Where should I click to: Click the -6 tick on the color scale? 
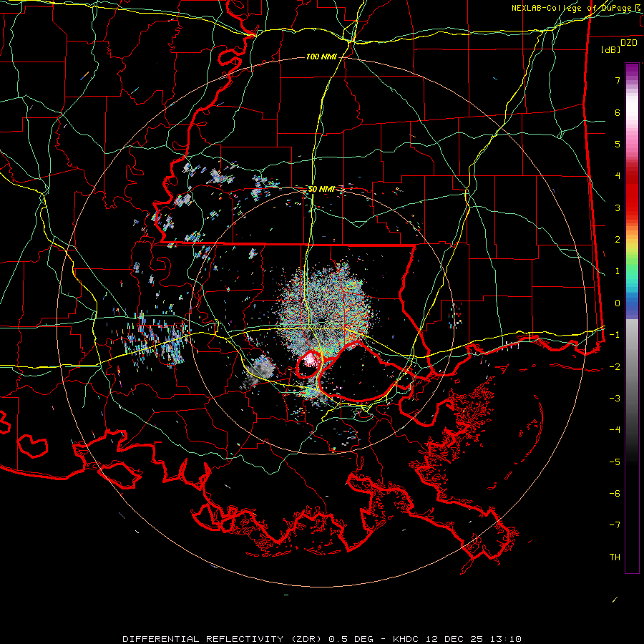click(x=615, y=494)
